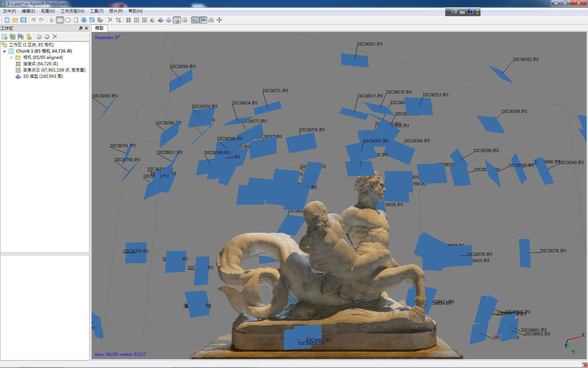
Task: Open the 文件(F) menu
Action: (x=9, y=11)
